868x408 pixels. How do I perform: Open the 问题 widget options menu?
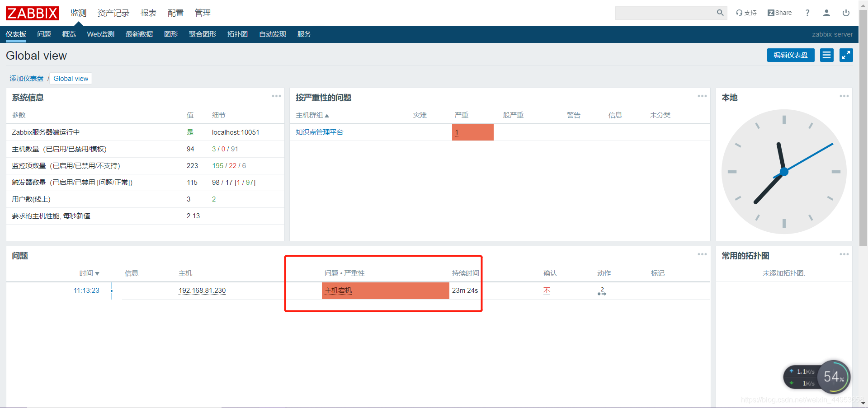702,254
